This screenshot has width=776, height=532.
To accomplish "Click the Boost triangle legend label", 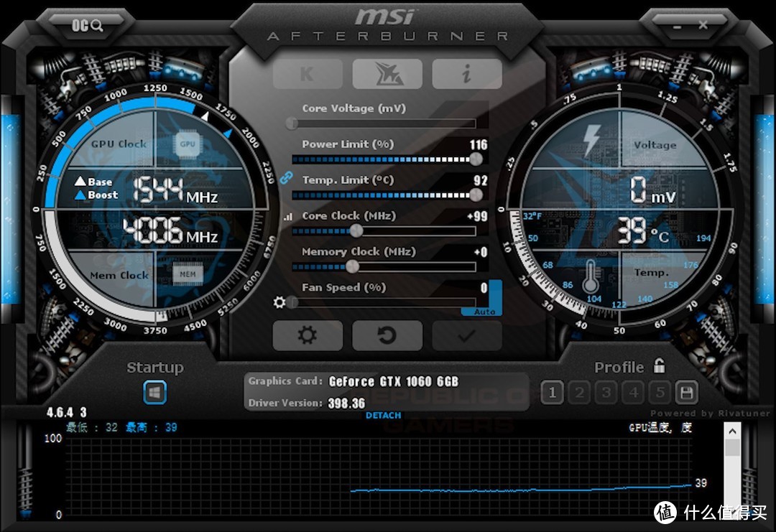I will coord(96,195).
